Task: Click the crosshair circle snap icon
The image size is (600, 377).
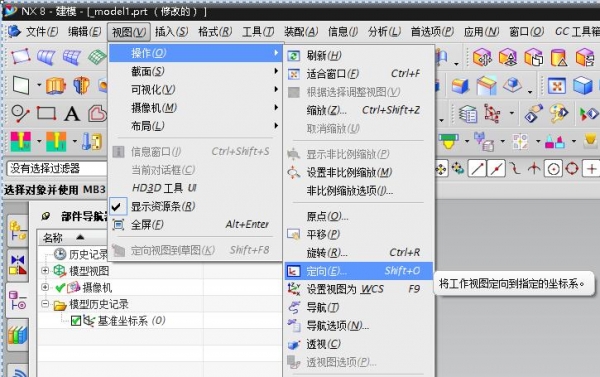Action: click(554, 169)
